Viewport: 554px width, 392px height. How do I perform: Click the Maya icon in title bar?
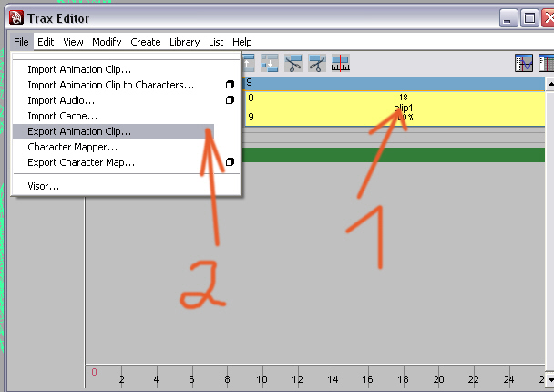click(15, 17)
